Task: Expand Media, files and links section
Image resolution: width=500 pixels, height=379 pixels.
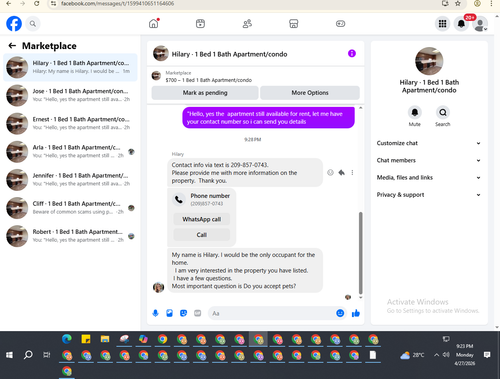Action: (429, 177)
